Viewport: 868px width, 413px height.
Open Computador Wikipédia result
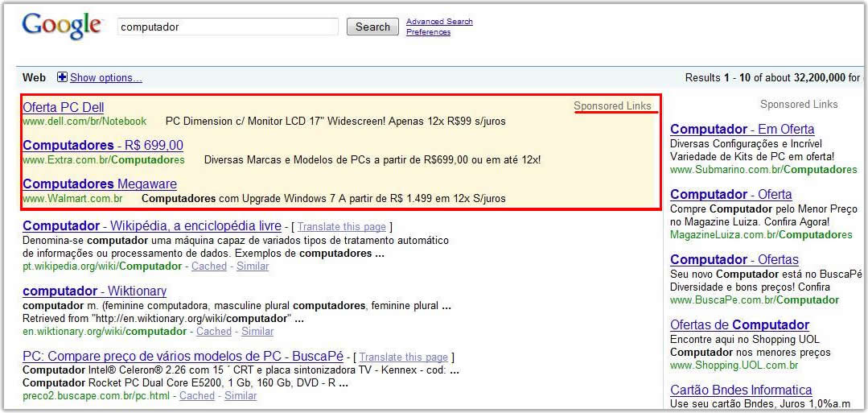tap(151, 226)
